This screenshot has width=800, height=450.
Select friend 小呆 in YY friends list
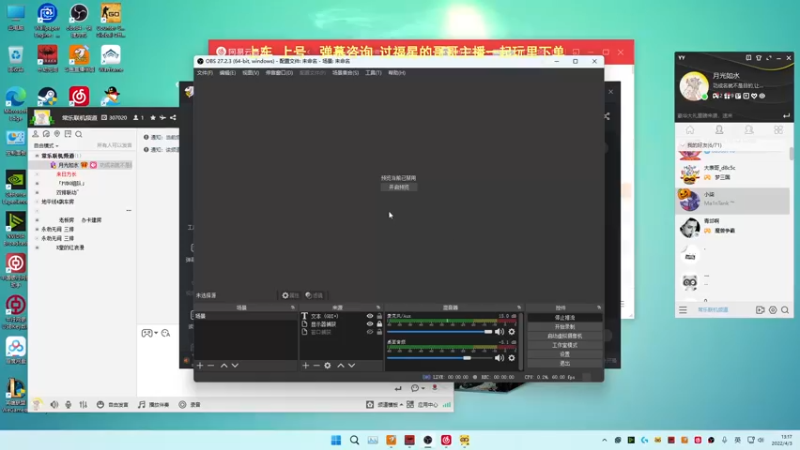click(733, 199)
